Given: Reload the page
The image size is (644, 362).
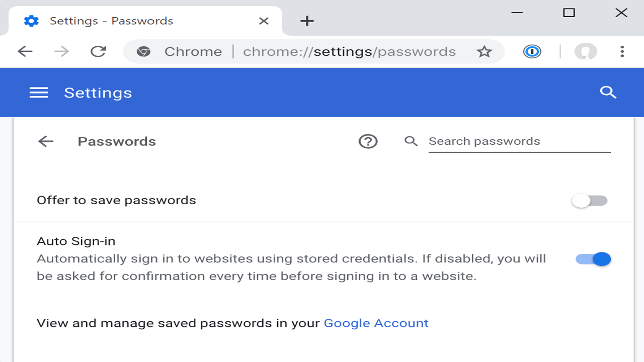Looking at the screenshot, I should point(99,51).
